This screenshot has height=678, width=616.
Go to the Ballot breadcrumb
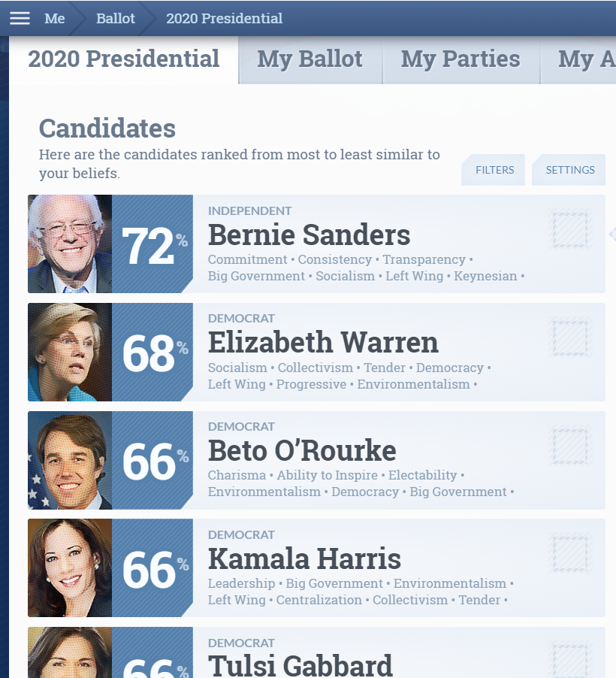116,19
